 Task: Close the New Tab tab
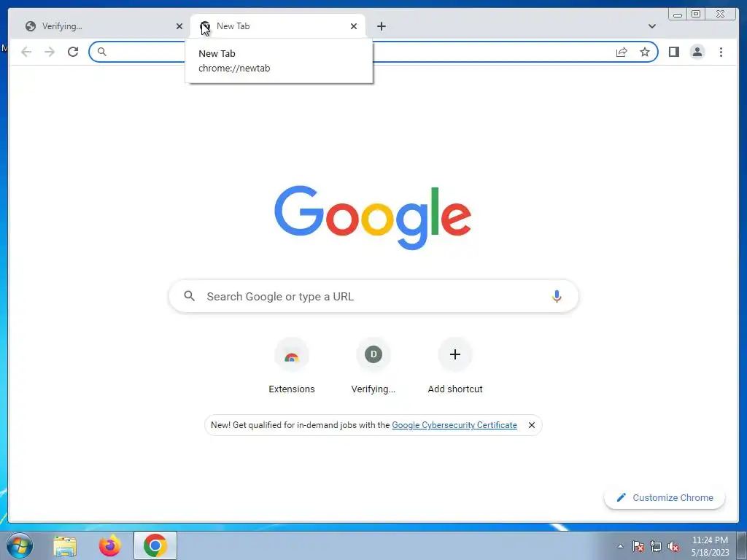point(354,26)
